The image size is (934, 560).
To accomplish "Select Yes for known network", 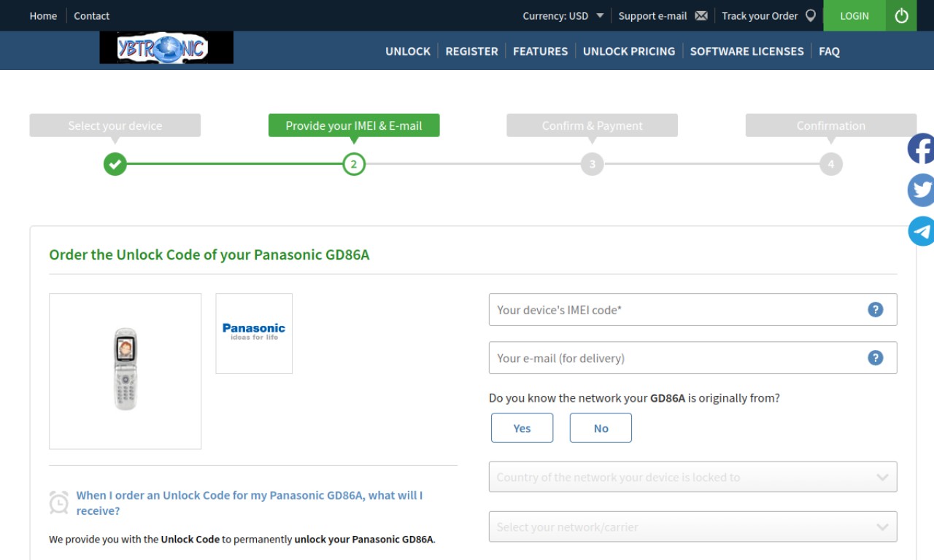I will point(522,428).
